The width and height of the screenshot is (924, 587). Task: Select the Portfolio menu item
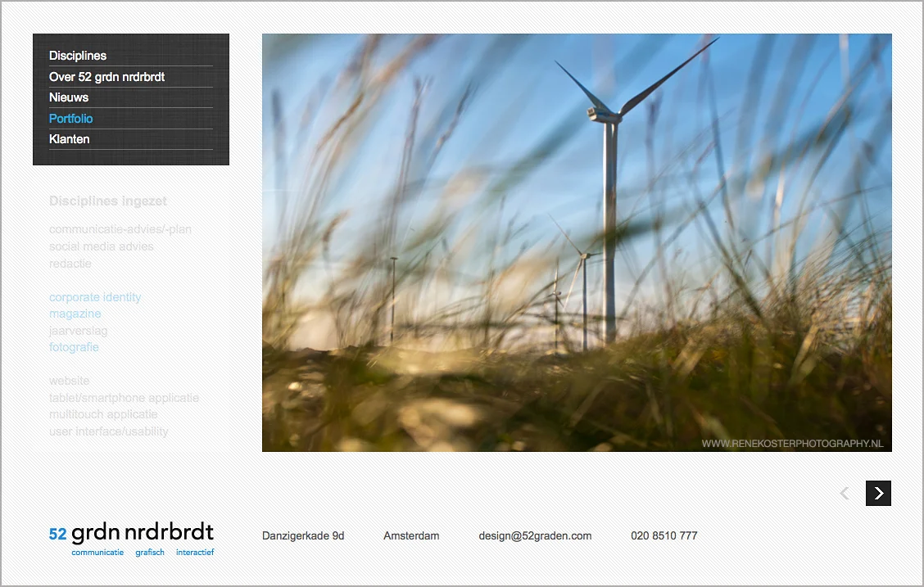(x=70, y=119)
